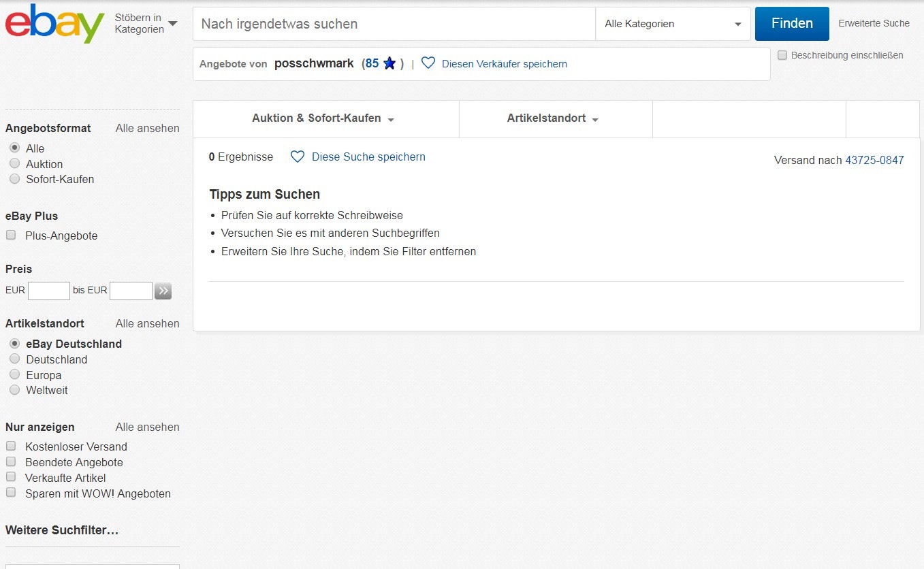The image size is (924, 569).
Task: Choose Sofort-Kaufen listing format
Action: point(14,179)
